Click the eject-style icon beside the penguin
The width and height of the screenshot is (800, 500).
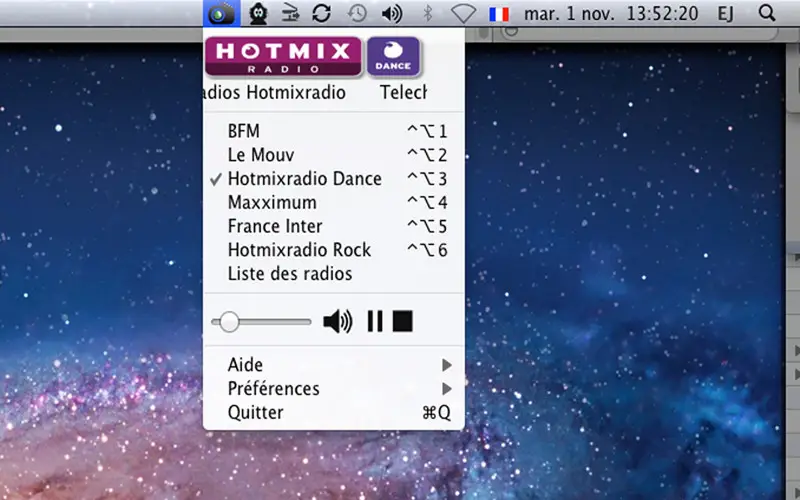290,14
